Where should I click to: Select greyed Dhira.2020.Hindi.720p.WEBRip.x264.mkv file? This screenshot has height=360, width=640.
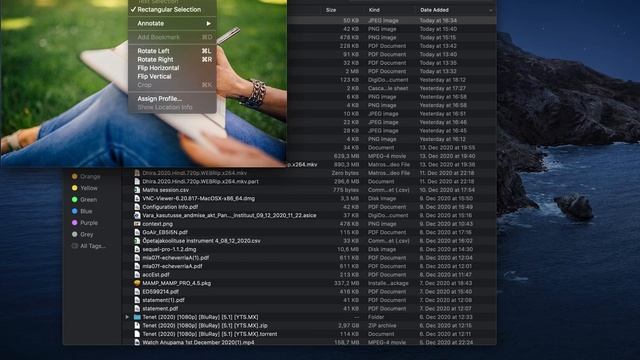[x=194, y=173]
